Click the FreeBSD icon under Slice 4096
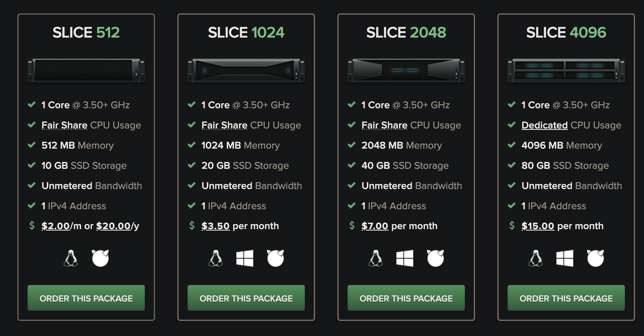The height and width of the screenshot is (336, 644). tap(595, 258)
